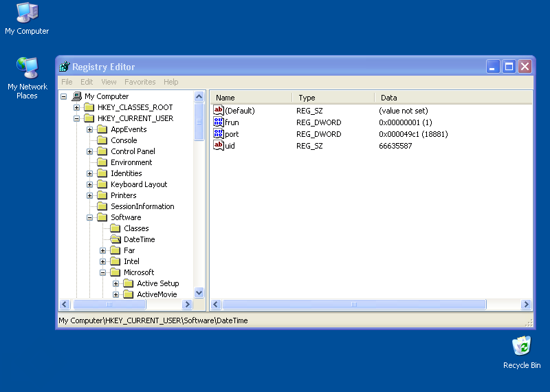Click the values pane left scroll arrow

pyautogui.click(x=216, y=304)
